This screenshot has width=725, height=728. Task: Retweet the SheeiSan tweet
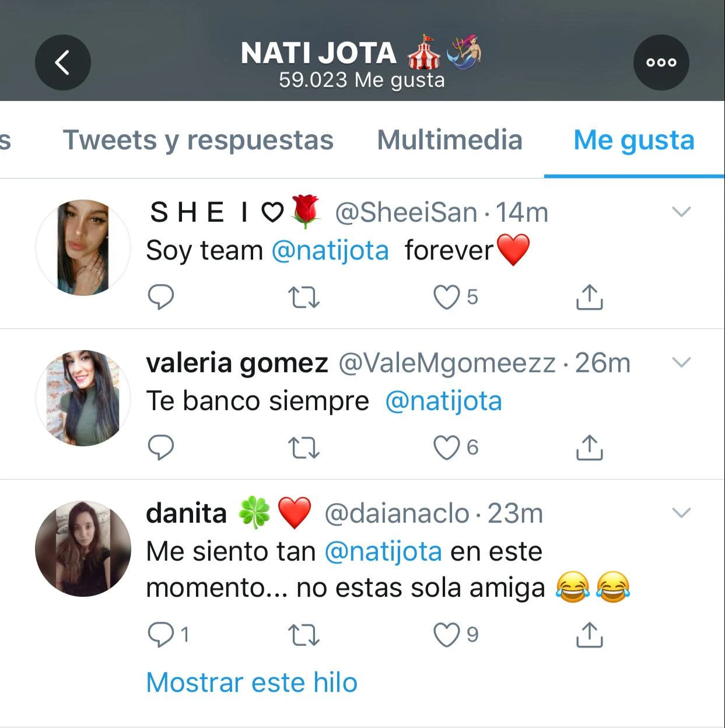[304, 297]
